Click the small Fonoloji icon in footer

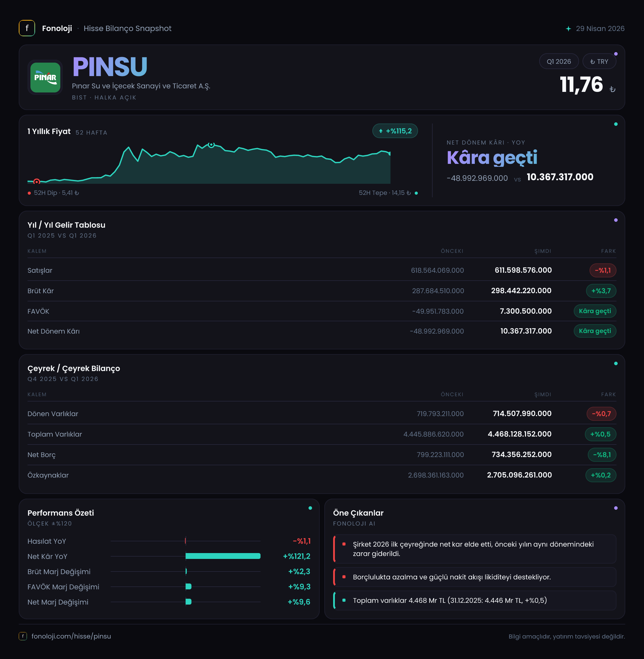coord(23,636)
